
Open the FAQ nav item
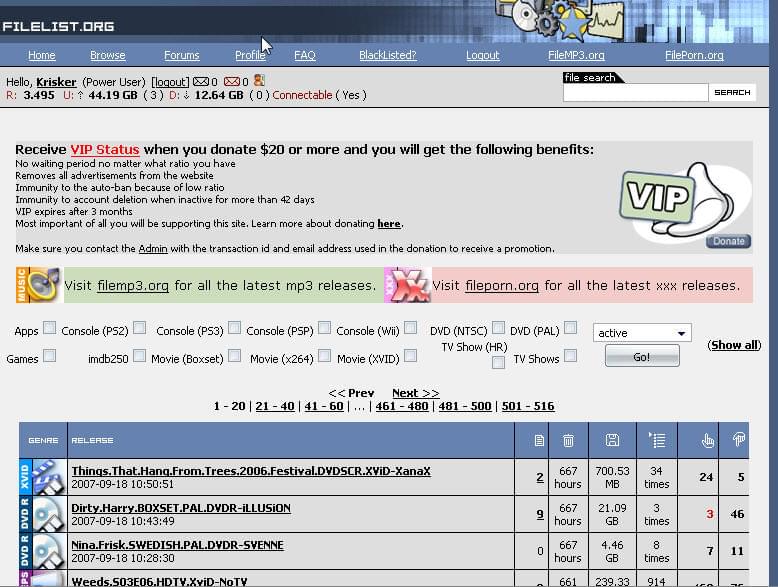305,55
